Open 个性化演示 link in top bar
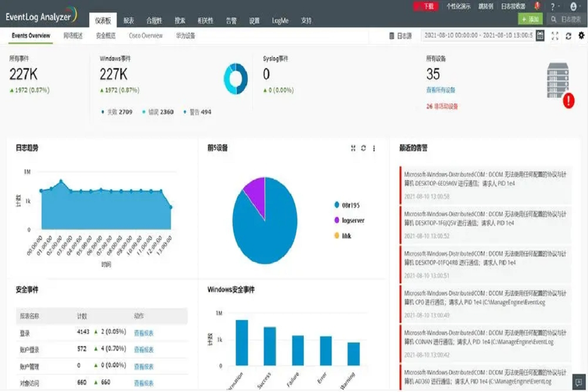The height and width of the screenshot is (392, 588). [x=458, y=7]
